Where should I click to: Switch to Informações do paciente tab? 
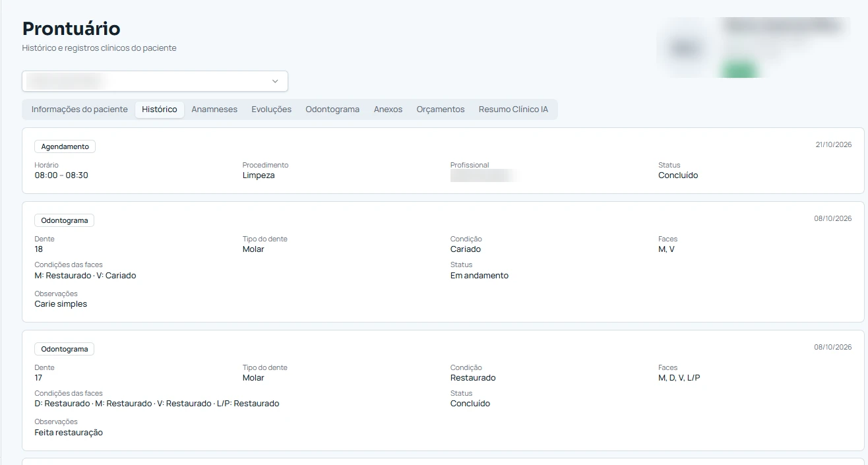pyautogui.click(x=80, y=109)
